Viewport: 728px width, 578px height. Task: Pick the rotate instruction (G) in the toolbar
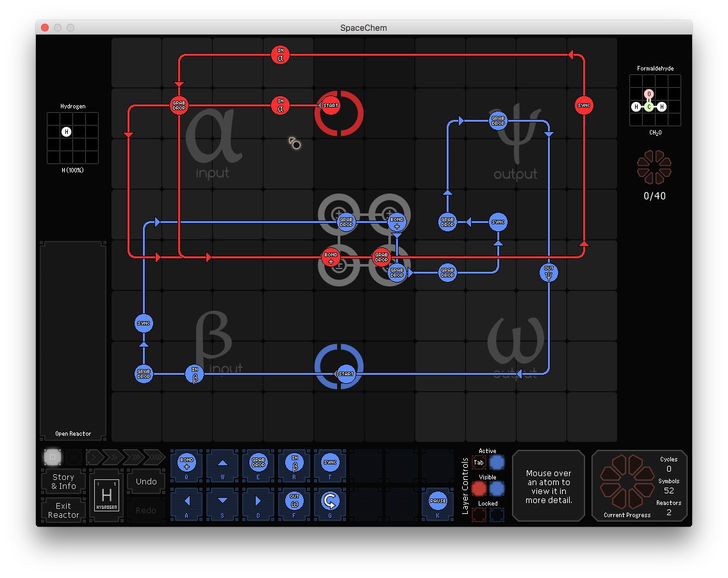click(x=329, y=504)
